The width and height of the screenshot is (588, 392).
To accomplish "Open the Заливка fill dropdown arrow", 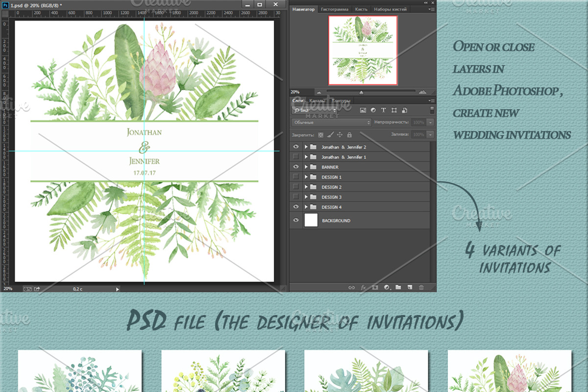I will pos(430,134).
